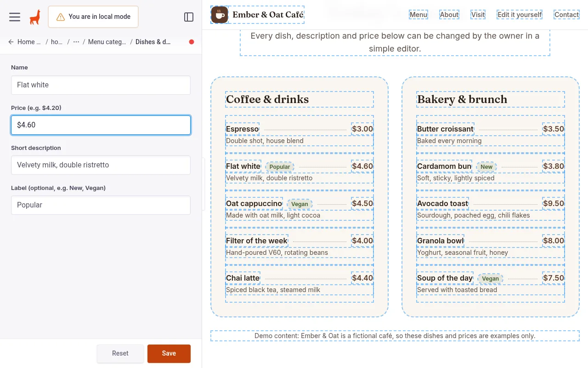Edit the Short description field
This screenshot has height=368, width=588.
pos(101,165)
